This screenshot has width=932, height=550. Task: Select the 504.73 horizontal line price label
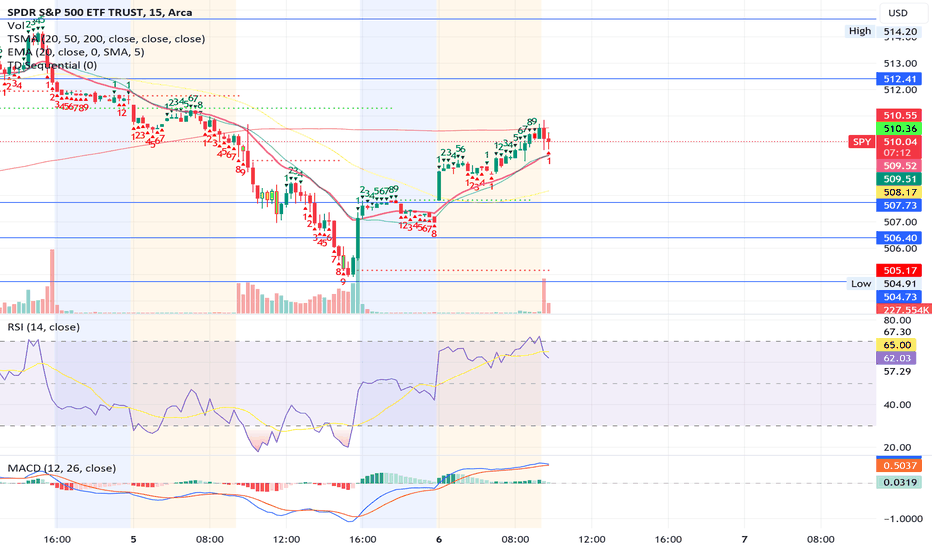tap(899, 297)
